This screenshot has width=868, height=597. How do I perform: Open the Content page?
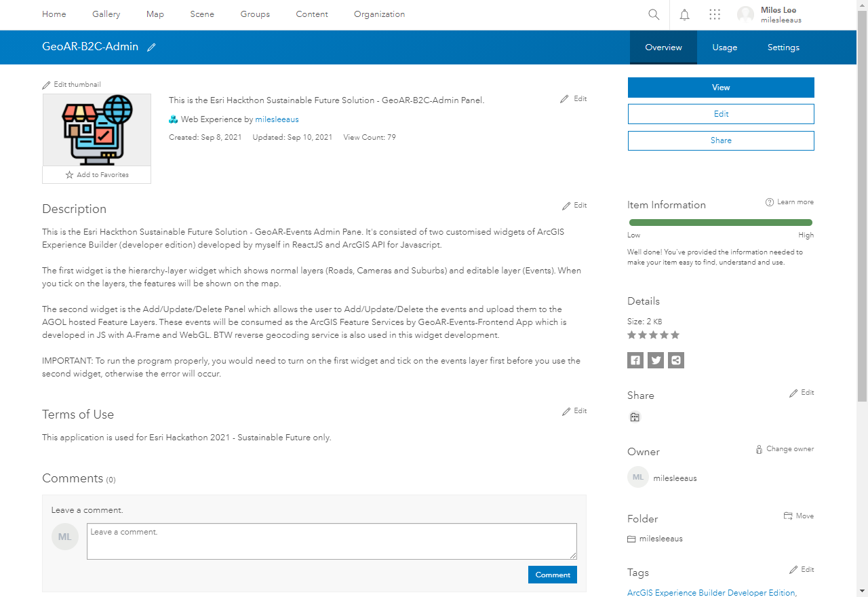[x=312, y=14]
